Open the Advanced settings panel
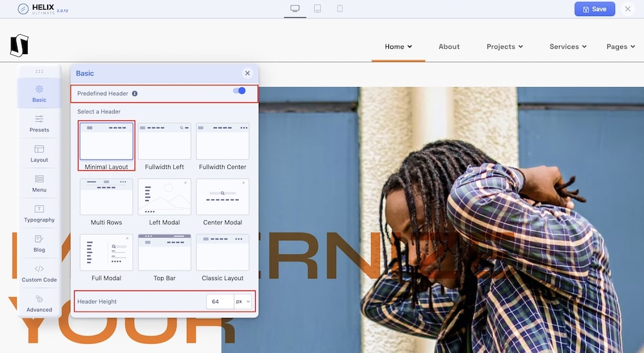The width and height of the screenshot is (644, 353). pyautogui.click(x=39, y=303)
